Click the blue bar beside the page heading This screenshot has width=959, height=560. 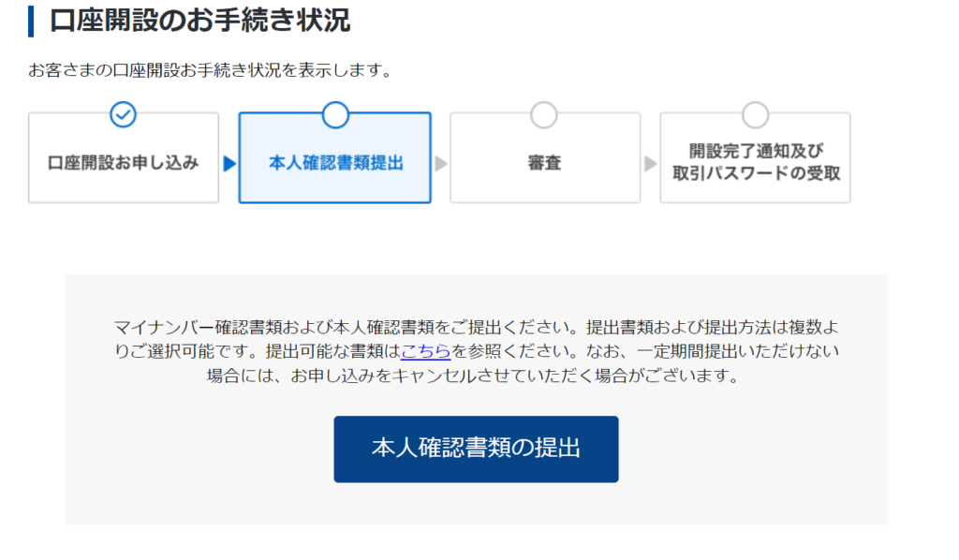click(31, 21)
